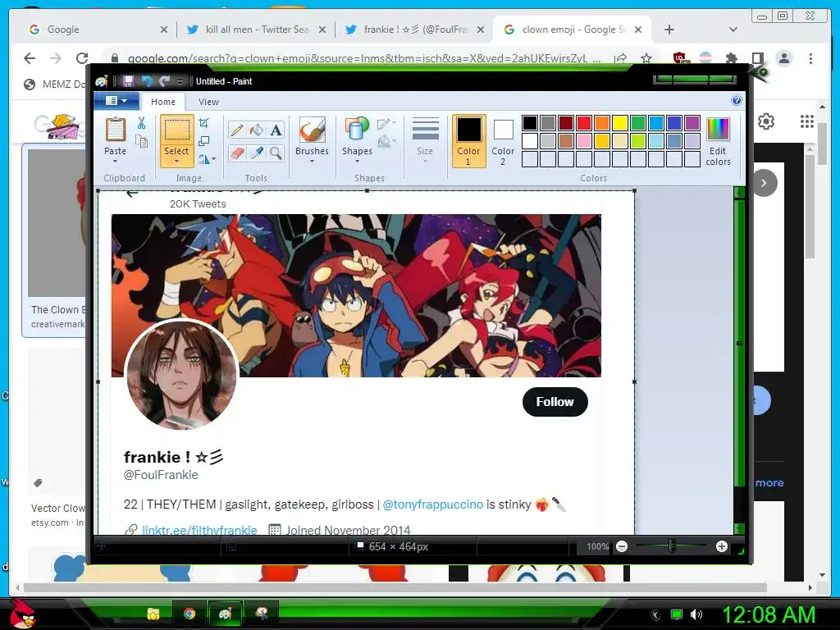The width and height of the screenshot is (840, 630).
Task: Click the taskbar clock showing 12:08 AM
Action: [769, 614]
